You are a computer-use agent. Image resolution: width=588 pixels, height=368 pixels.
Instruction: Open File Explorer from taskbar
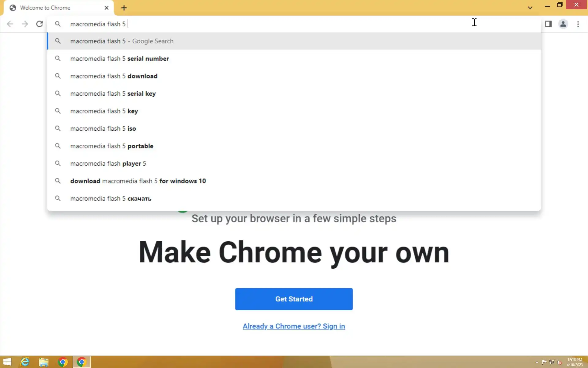[x=43, y=362]
